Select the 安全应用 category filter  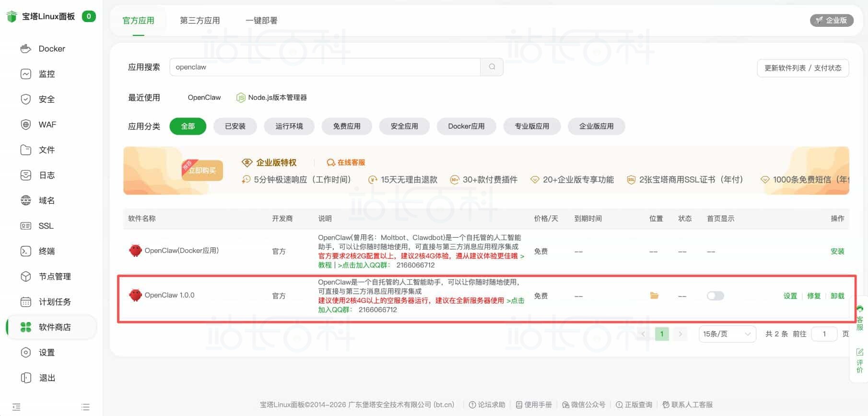404,127
